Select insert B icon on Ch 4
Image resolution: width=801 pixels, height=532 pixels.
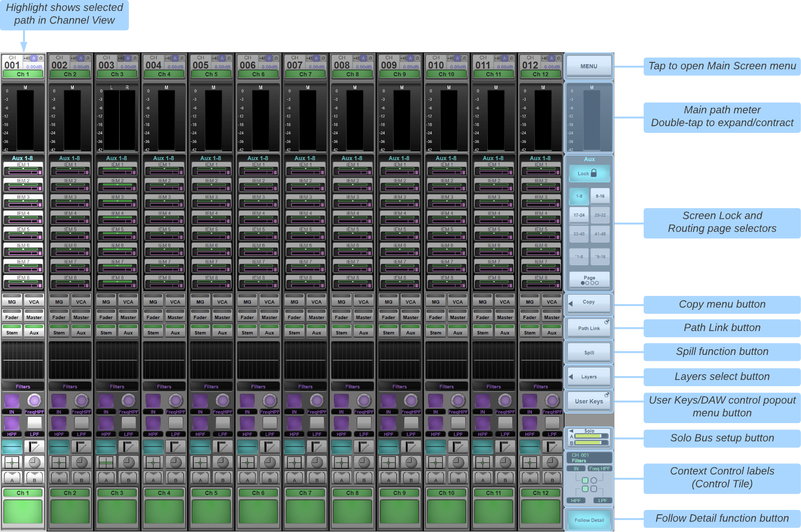click(x=176, y=478)
